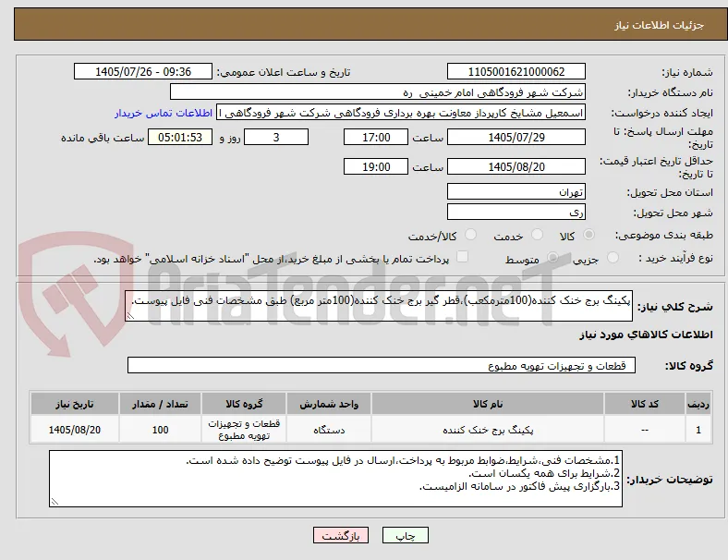The height and width of the screenshot is (560, 728).
Task: Click the واحد شمارش column header
Action: click(x=329, y=404)
